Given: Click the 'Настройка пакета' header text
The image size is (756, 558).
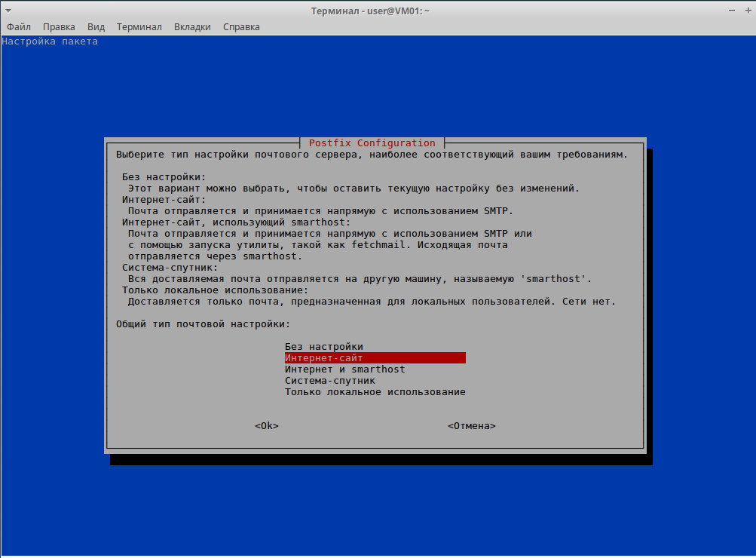Looking at the screenshot, I should (x=50, y=41).
